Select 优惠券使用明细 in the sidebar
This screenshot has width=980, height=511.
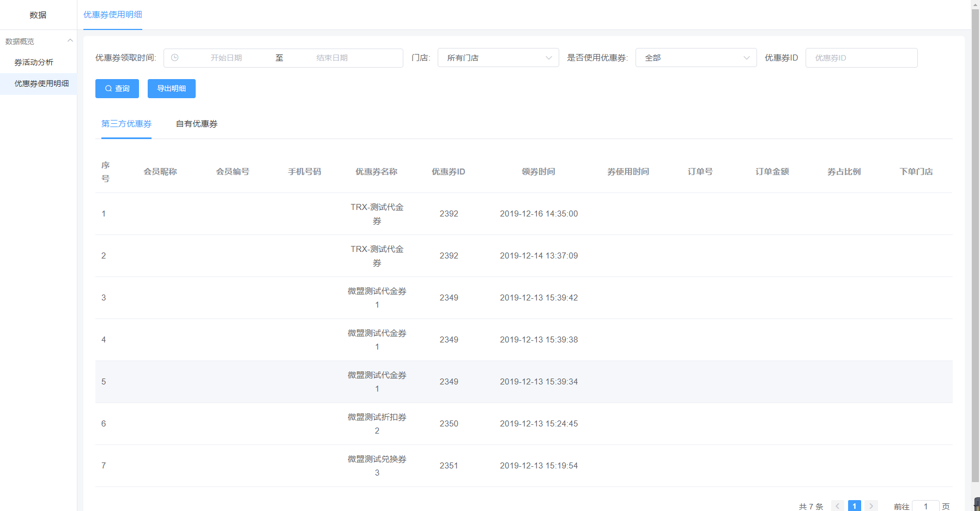[41, 83]
